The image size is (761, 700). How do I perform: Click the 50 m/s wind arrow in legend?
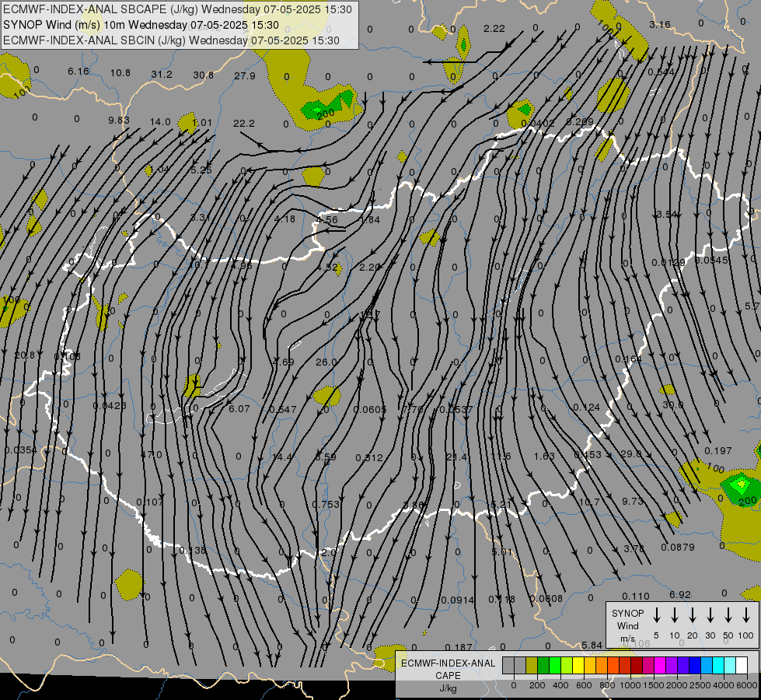[728, 615]
